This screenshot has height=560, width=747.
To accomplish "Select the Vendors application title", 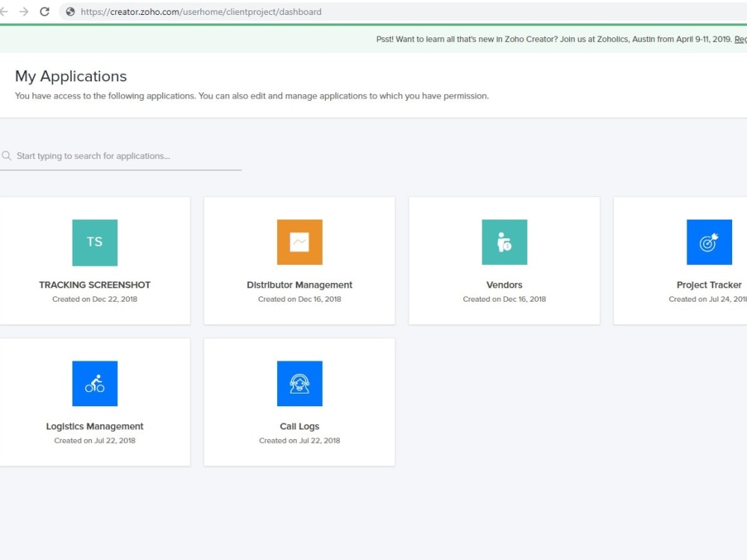I will tap(503, 284).
